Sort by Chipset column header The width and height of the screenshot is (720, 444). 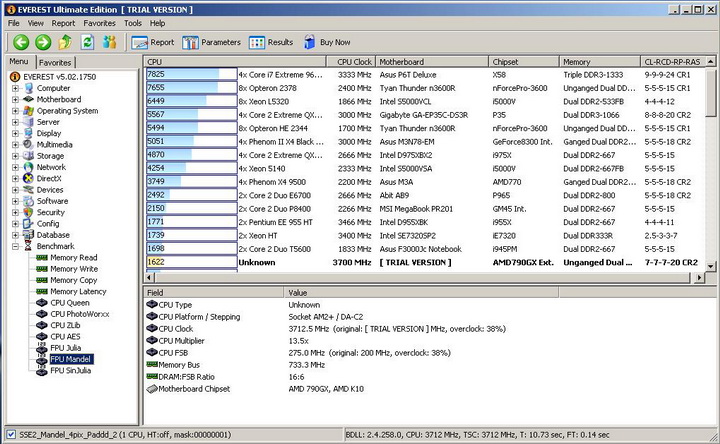click(524, 62)
